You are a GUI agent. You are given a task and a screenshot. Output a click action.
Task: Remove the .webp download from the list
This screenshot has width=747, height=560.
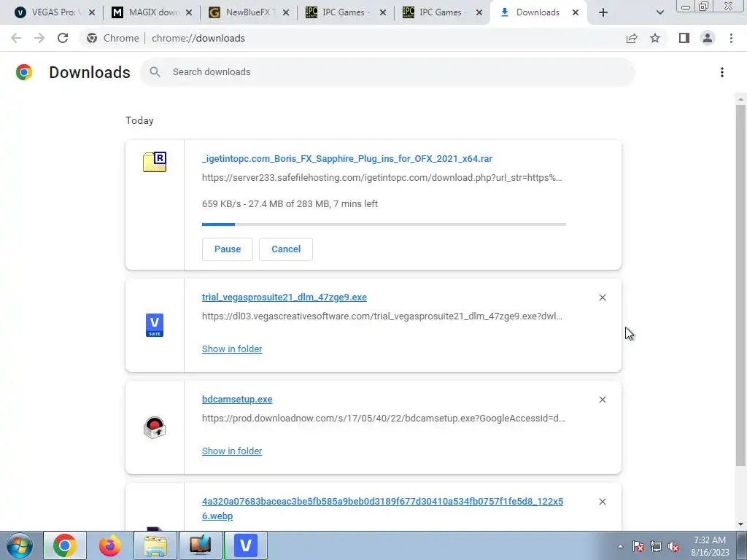(x=602, y=502)
